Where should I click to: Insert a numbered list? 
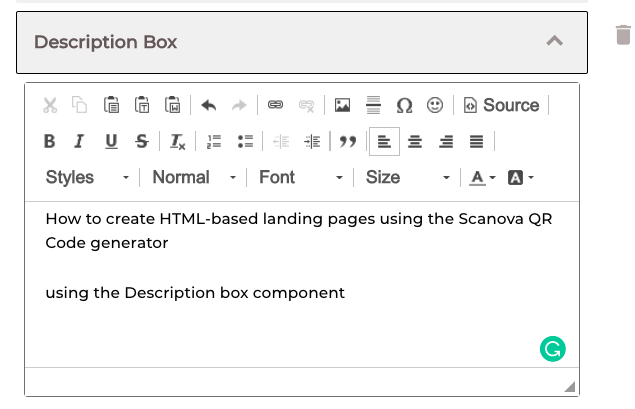(x=214, y=142)
